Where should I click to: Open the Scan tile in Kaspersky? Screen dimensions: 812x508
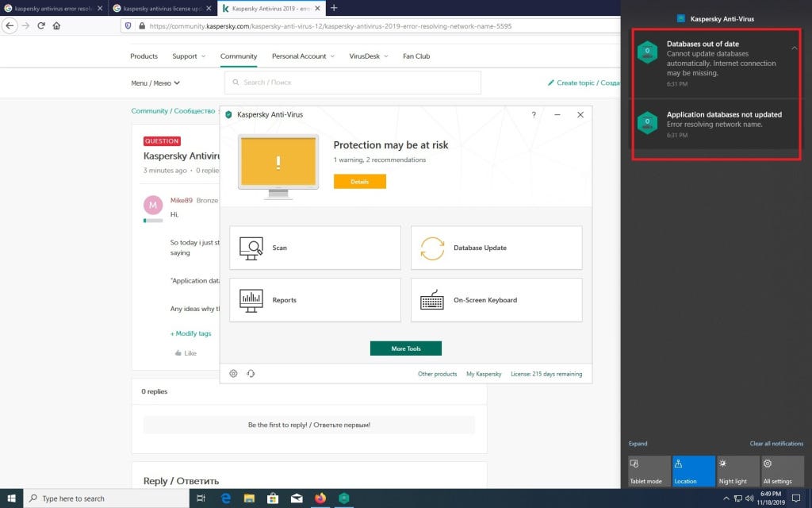pyautogui.click(x=315, y=248)
